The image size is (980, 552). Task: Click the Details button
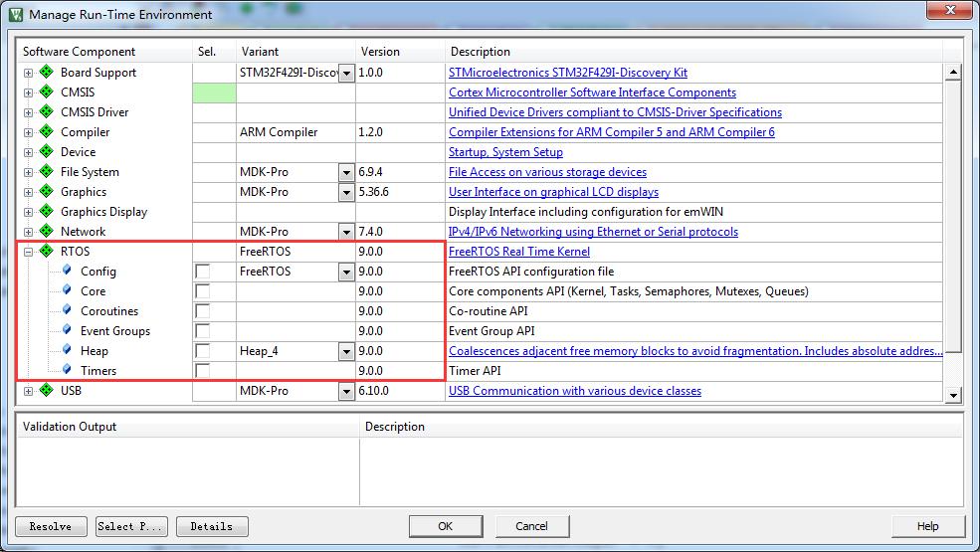pyautogui.click(x=212, y=526)
